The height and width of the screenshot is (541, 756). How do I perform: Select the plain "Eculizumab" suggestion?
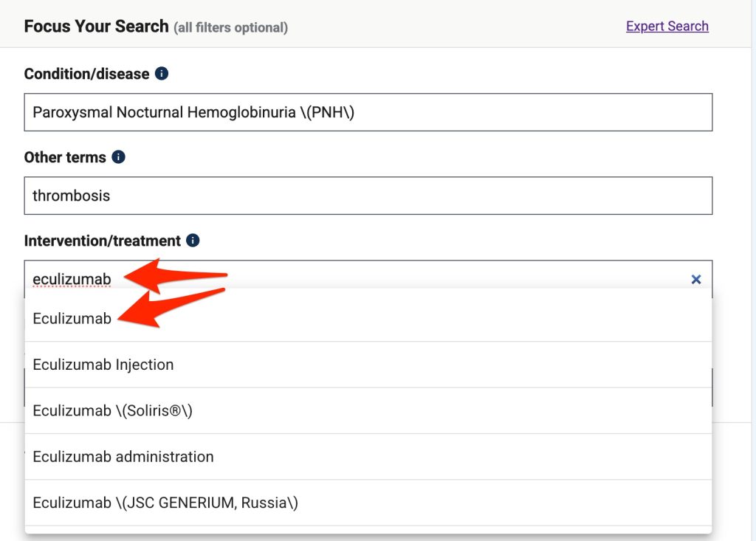pyautogui.click(x=72, y=318)
